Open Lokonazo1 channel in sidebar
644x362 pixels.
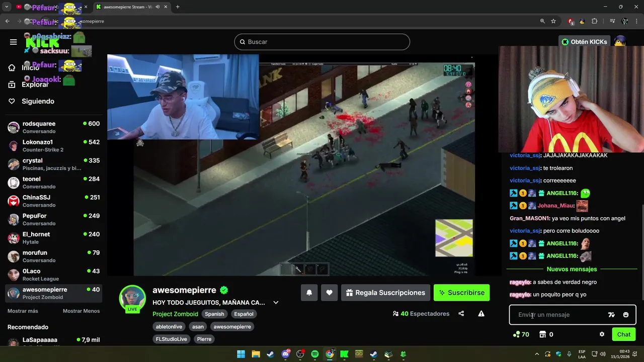click(x=53, y=146)
